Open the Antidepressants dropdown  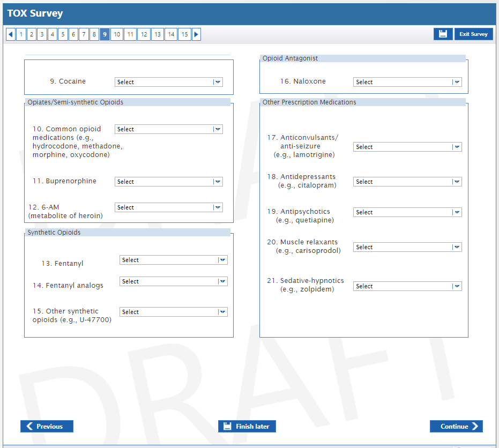click(407, 182)
